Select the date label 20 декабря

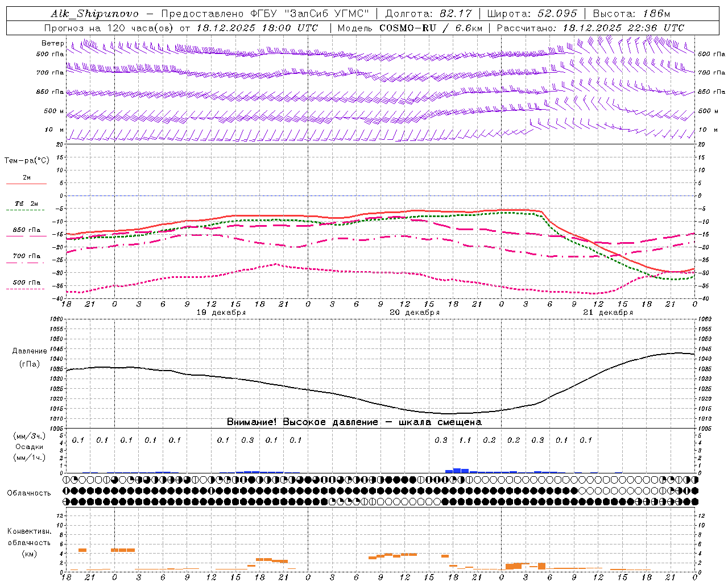(x=415, y=313)
